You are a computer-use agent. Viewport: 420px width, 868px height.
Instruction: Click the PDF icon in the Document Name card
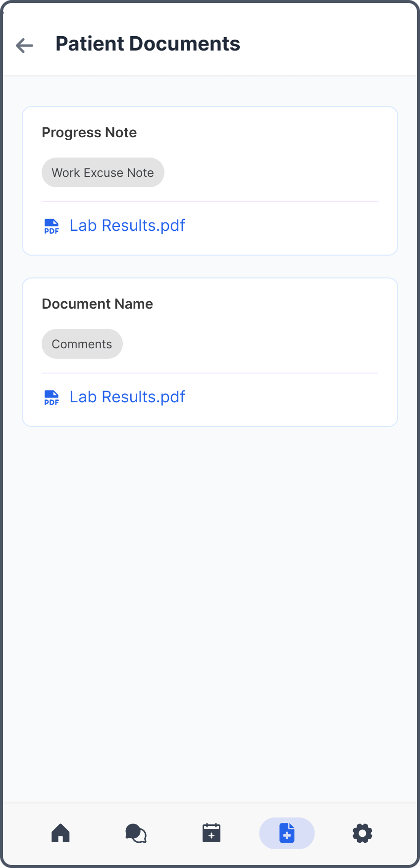pyautogui.click(x=52, y=397)
